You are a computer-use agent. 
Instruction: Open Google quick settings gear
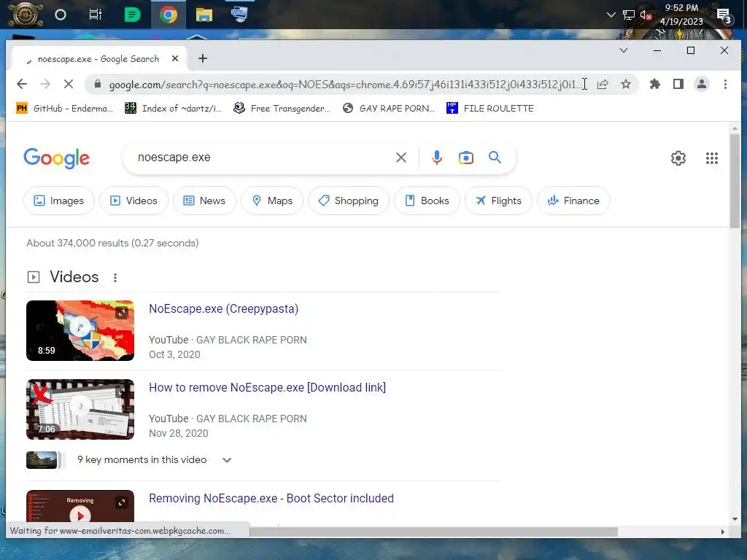(x=678, y=158)
